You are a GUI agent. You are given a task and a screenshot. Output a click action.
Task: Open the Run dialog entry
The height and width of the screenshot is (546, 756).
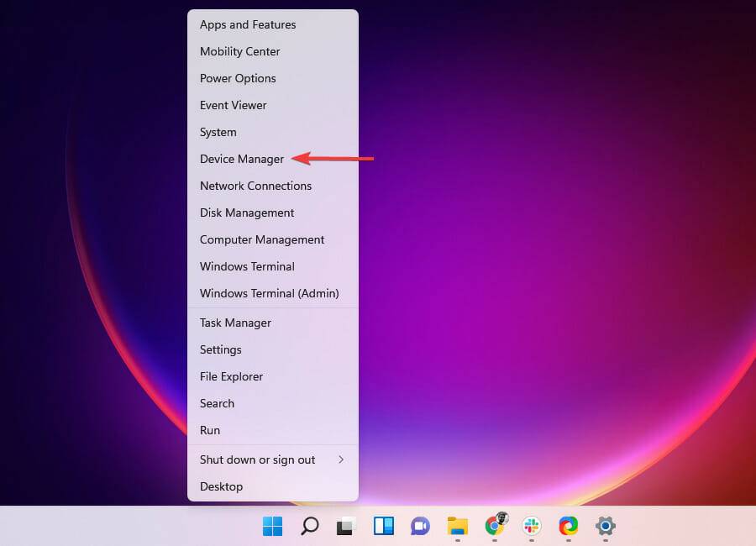point(273,430)
